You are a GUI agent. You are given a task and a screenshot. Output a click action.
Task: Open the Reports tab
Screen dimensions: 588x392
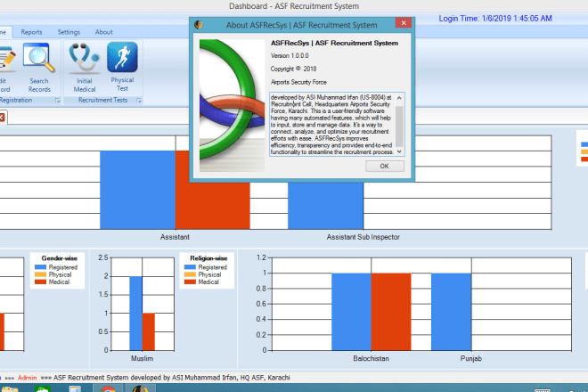point(31,32)
